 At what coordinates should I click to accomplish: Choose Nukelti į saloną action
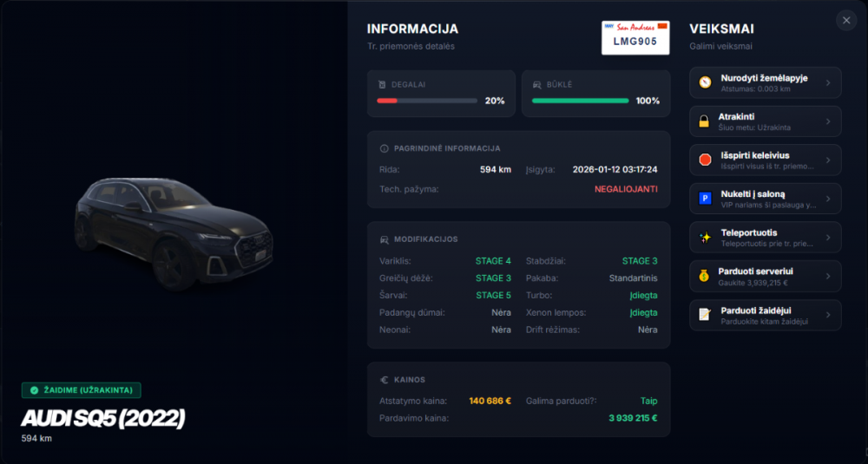[765, 199]
